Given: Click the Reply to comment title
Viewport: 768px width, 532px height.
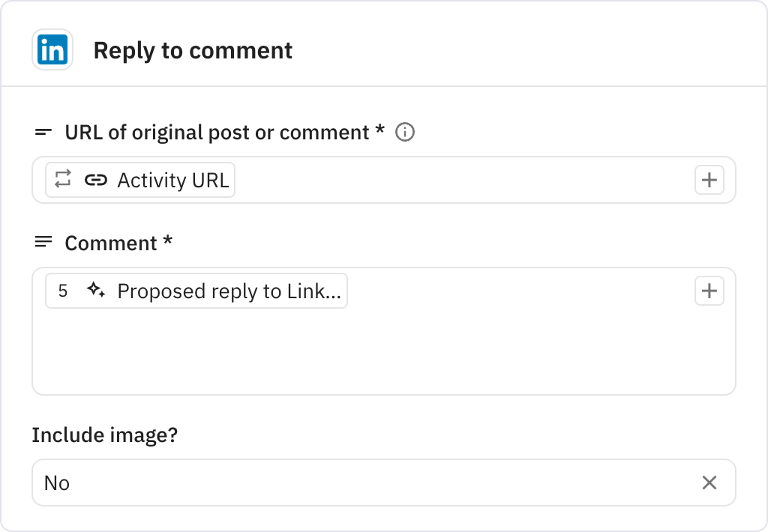Looking at the screenshot, I should point(192,50).
